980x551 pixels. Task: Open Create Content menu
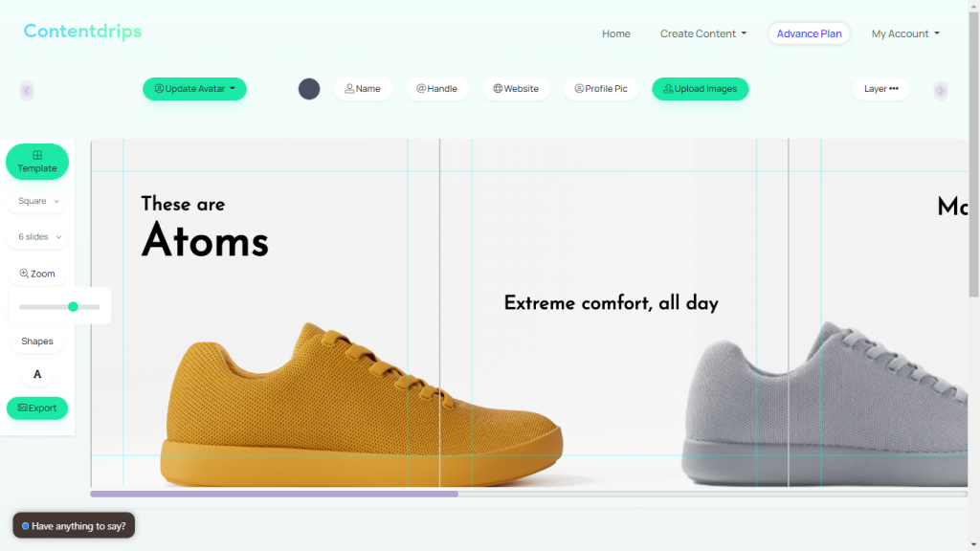tap(703, 33)
